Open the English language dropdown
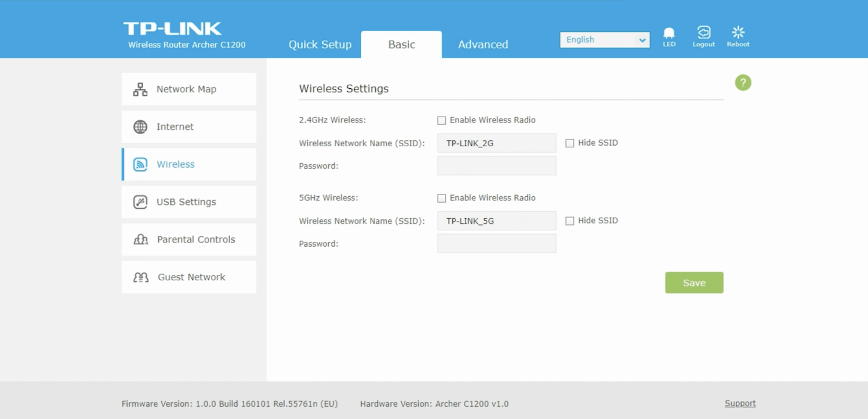This screenshot has height=419, width=868. pos(604,39)
